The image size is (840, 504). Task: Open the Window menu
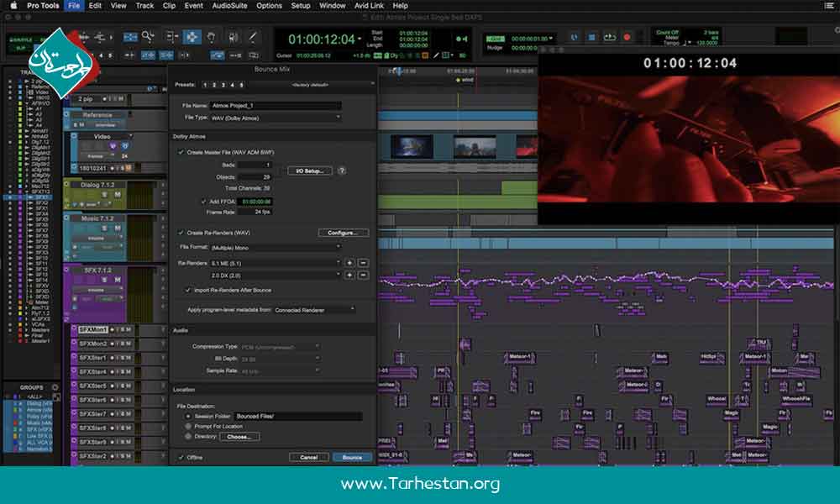point(332,5)
